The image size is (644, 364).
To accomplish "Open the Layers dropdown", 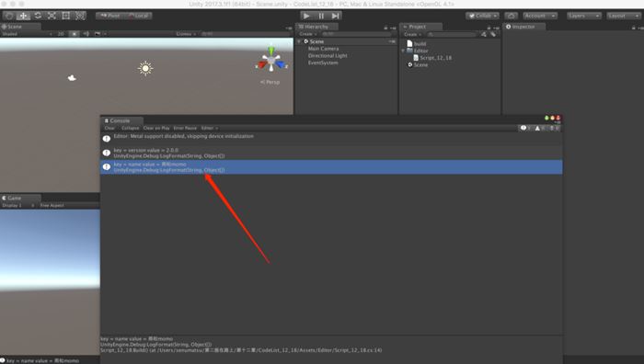I will pyautogui.click(x=583, y=16).
